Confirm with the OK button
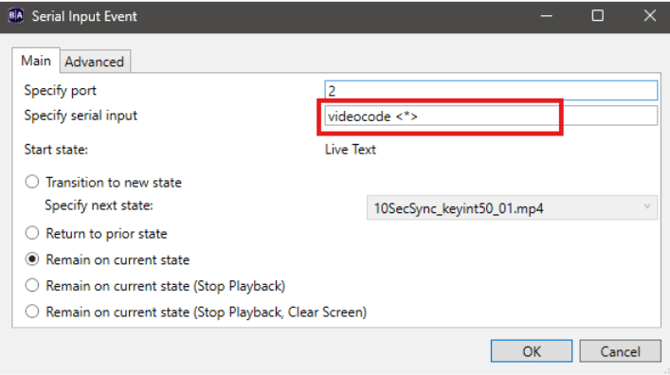This screenshot has height=375, width=670. click(532, 351)
